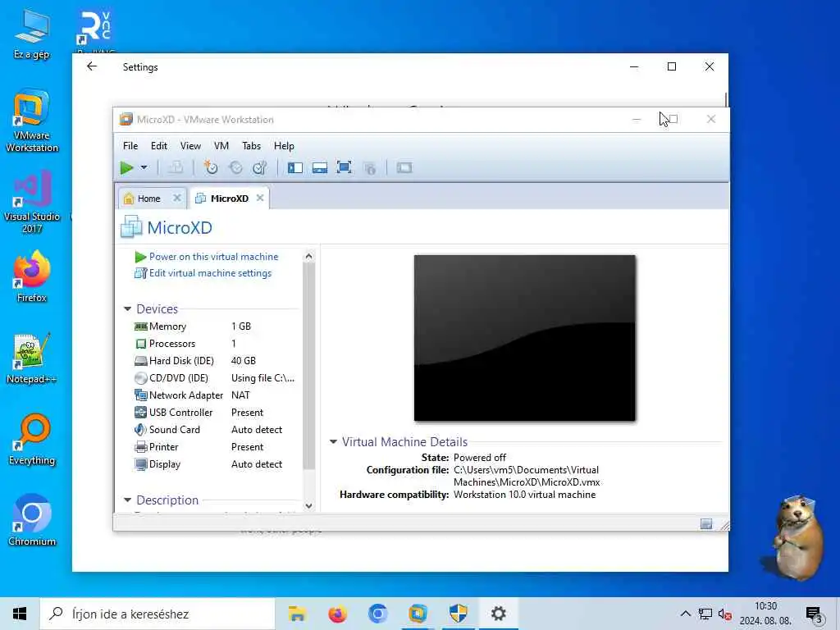Image resolution: width=840 pixels, height=630 pixels.
Task: Open the Edit menu in VMware
Action: pyautogui.click(x=158, y=146)
